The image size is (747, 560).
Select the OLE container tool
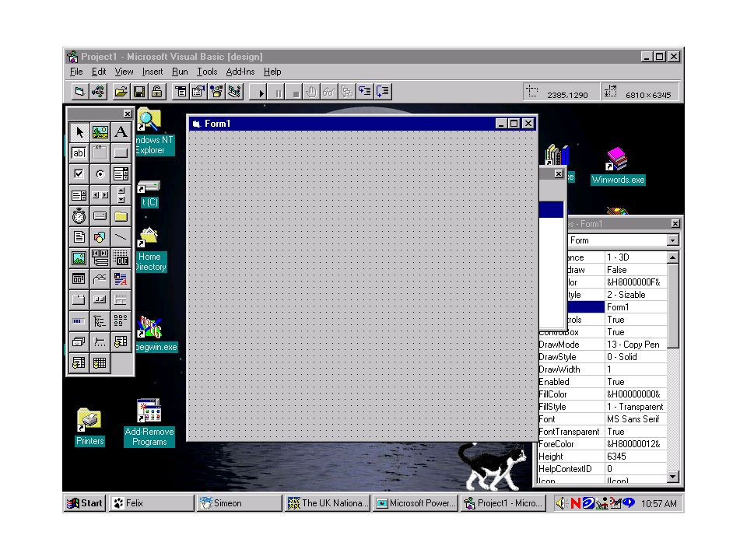121,257
